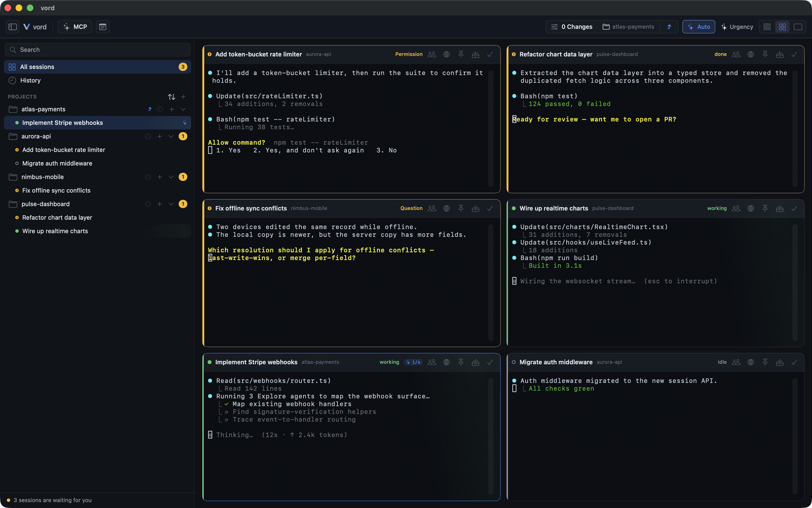Image resolution: width=812 pixels, height=508 pixels.
Task: Open history clock for atlas-payments project
Action: click(x=160, y=109)
